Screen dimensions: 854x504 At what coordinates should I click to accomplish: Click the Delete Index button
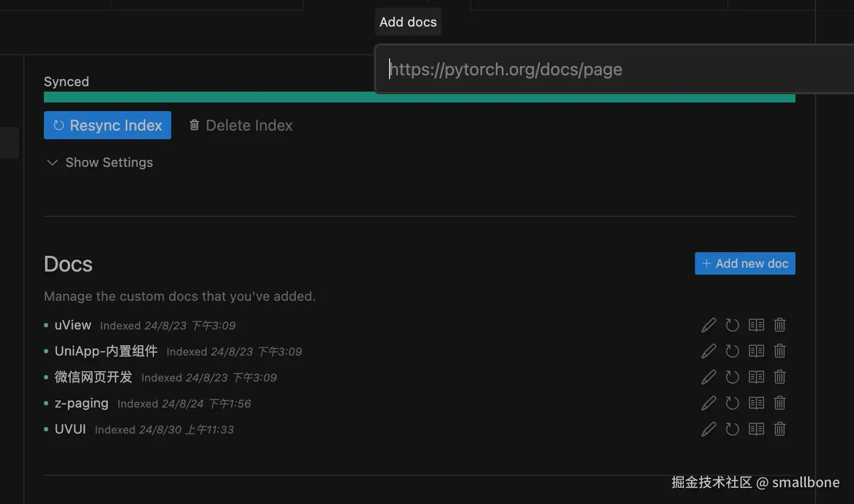[x=241, y=125]
